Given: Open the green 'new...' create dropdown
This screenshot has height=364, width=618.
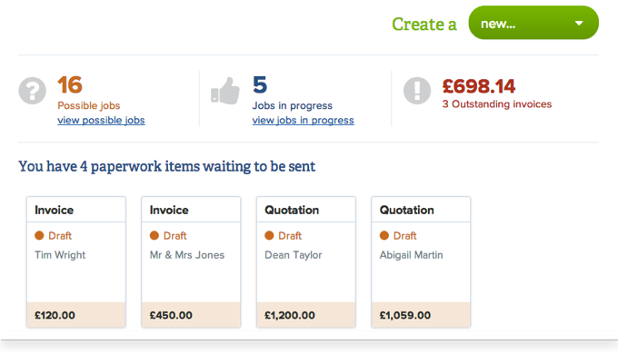Looking at the screenshot, I should click(533, 23).
